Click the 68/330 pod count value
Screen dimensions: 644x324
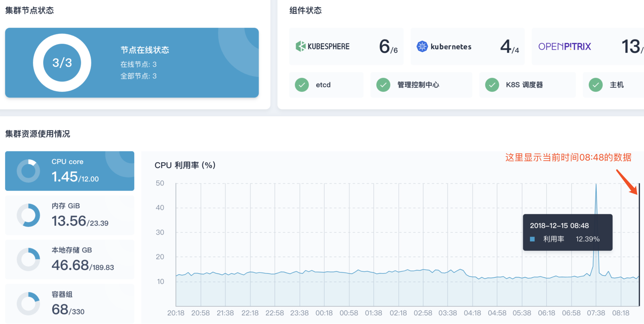click(68, 309)
